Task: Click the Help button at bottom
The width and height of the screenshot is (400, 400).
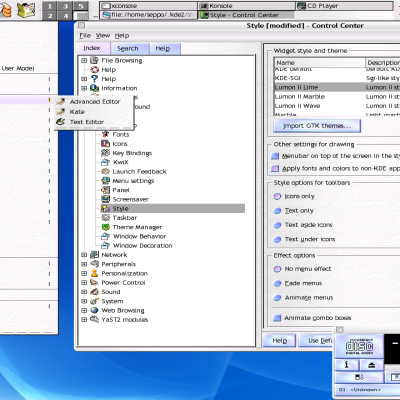Action: pyautogui.click(x=279, y=341)
